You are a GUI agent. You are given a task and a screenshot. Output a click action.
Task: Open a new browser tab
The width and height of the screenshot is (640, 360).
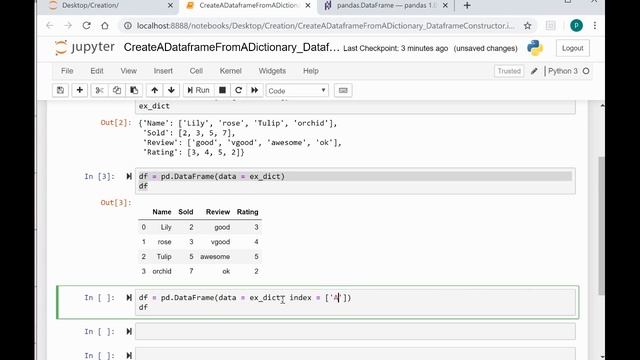[467, 6]
